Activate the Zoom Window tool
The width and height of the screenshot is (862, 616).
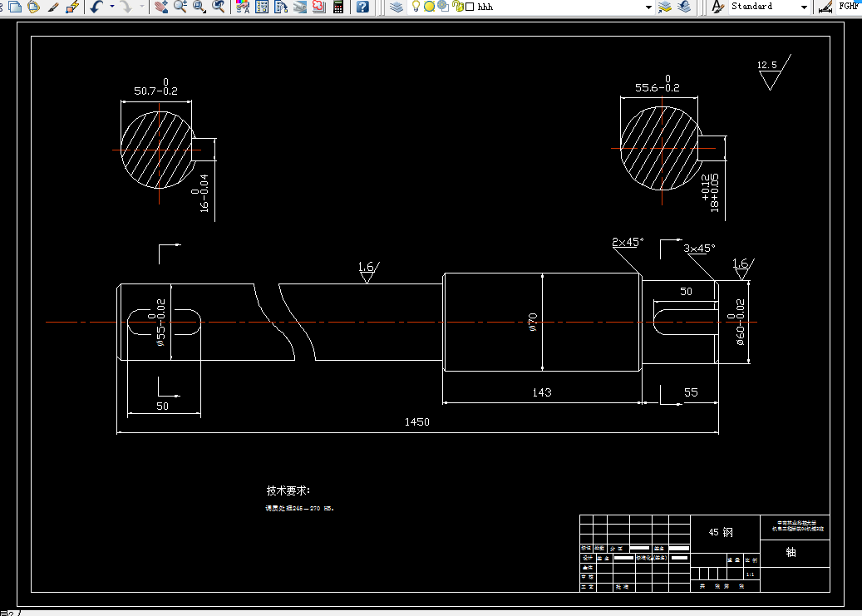click(x=199, y=7)
